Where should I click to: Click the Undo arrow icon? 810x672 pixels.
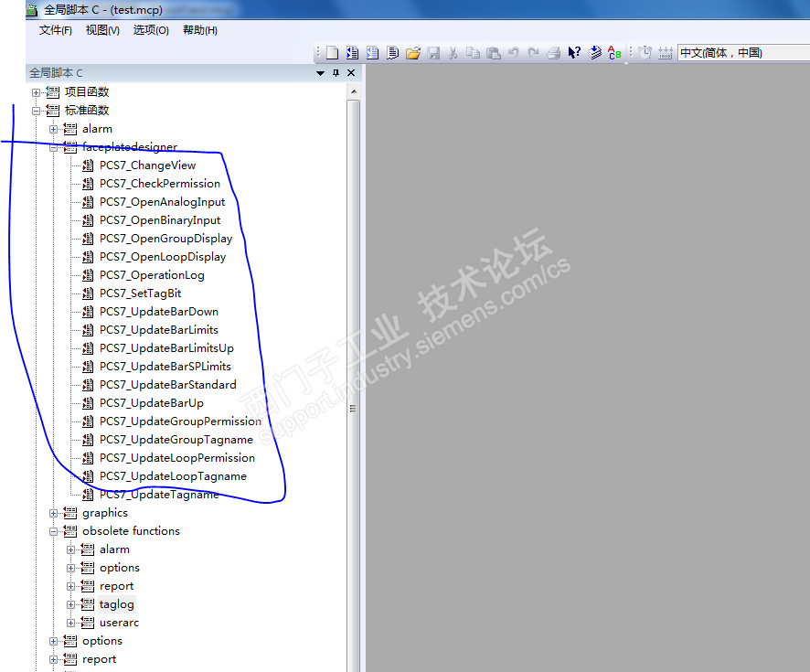coord(514,53)
